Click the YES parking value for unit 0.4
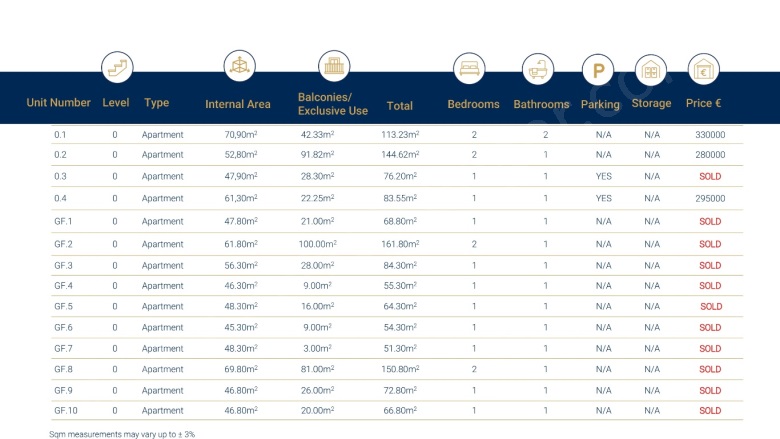The image size is (780, 439). (x=603, y=198)
